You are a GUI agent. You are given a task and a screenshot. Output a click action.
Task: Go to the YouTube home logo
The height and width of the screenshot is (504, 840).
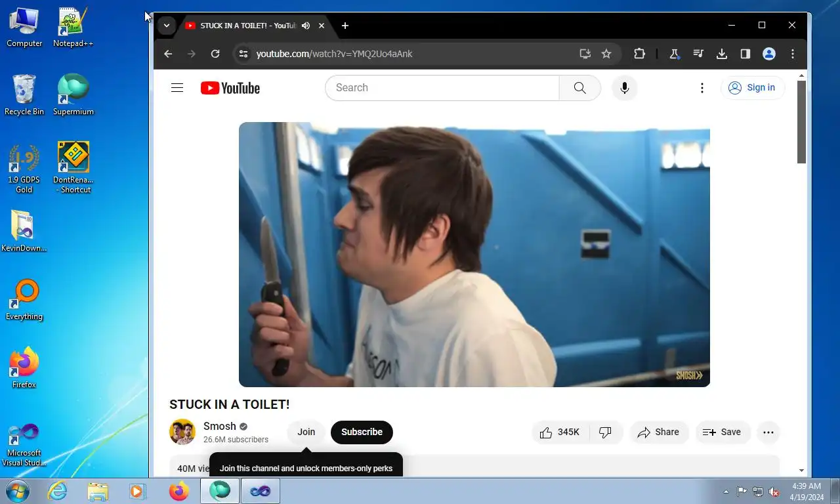230,88
